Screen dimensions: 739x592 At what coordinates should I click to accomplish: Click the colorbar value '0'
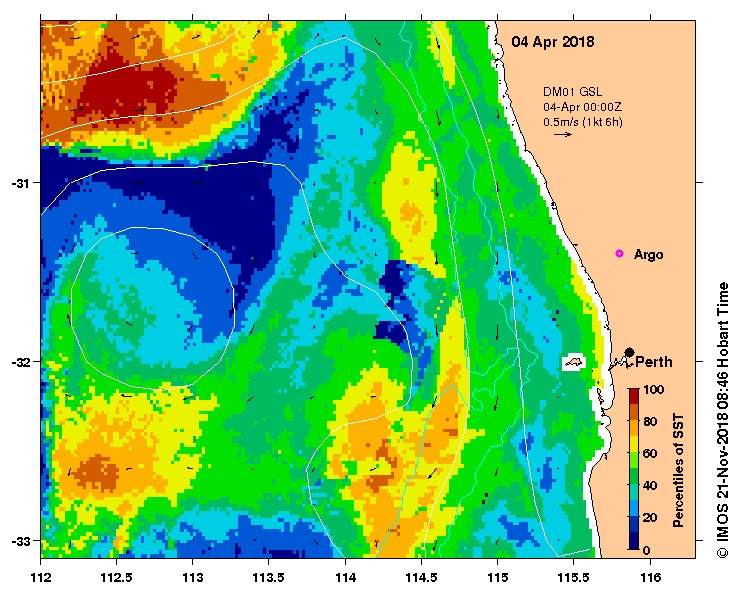pyautogui.click(x=647, y=550)
